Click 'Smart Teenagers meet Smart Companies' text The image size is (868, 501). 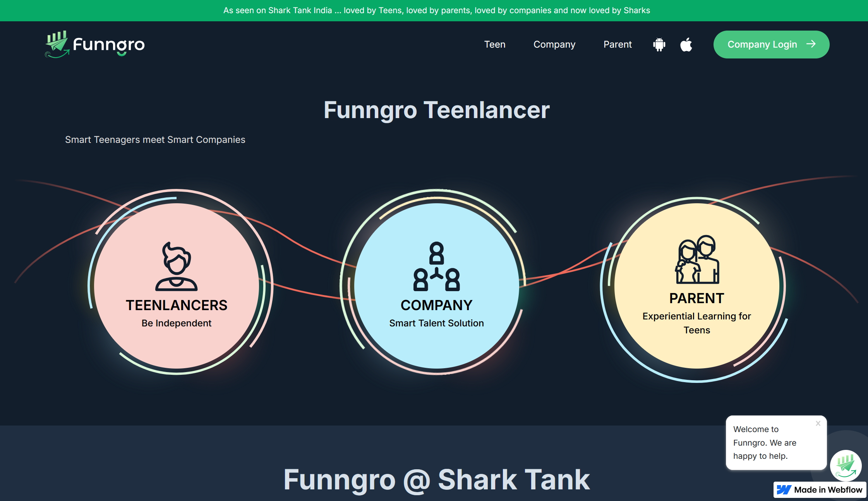tap(155, 140)
